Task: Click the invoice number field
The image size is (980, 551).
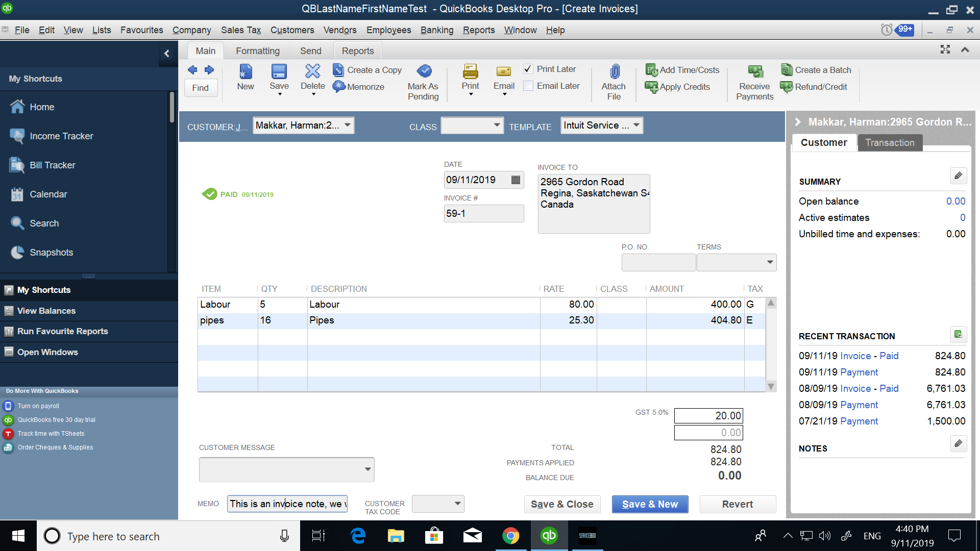Action: tap(484, 214)
